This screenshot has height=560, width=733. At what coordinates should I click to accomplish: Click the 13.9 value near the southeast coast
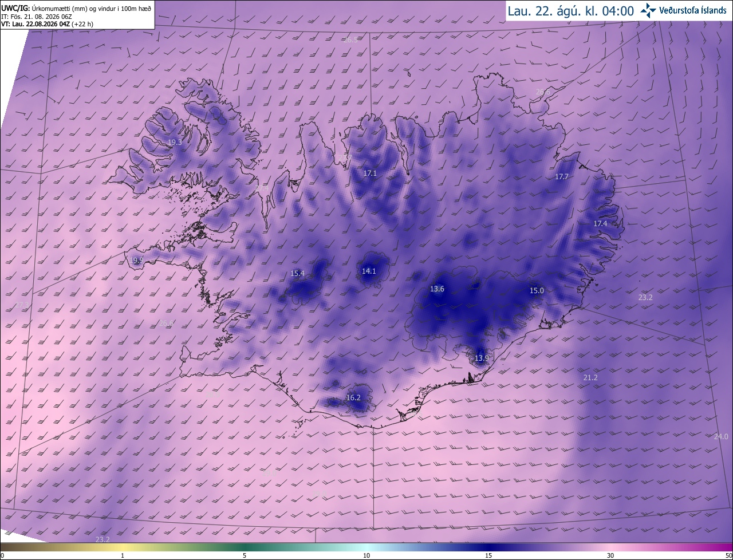click(x=482, y=358)
